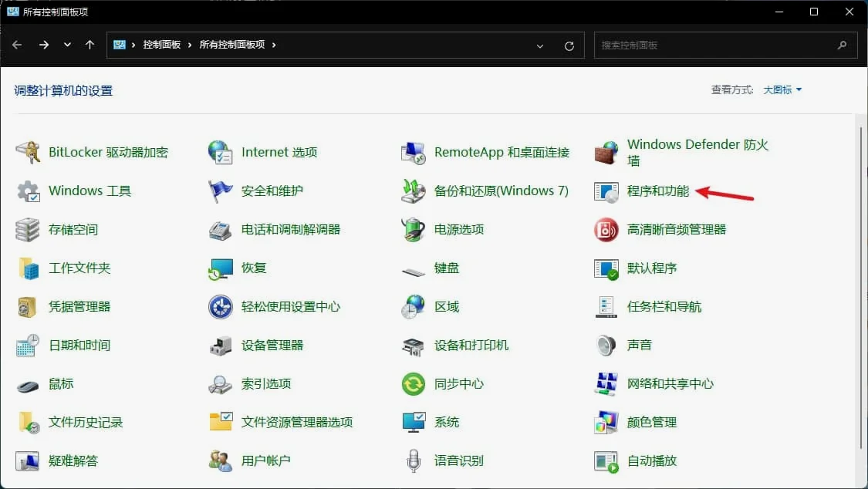Open the 程序和功能 link text
Image resolution: width=868 pixels, height=489 pixels.
tap(657, 191)
